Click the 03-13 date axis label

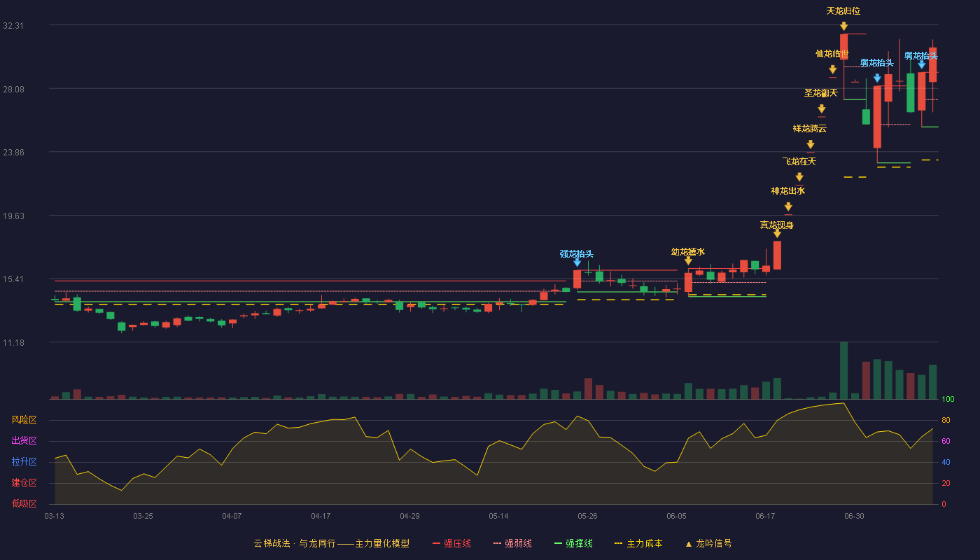tap(55, 516)
